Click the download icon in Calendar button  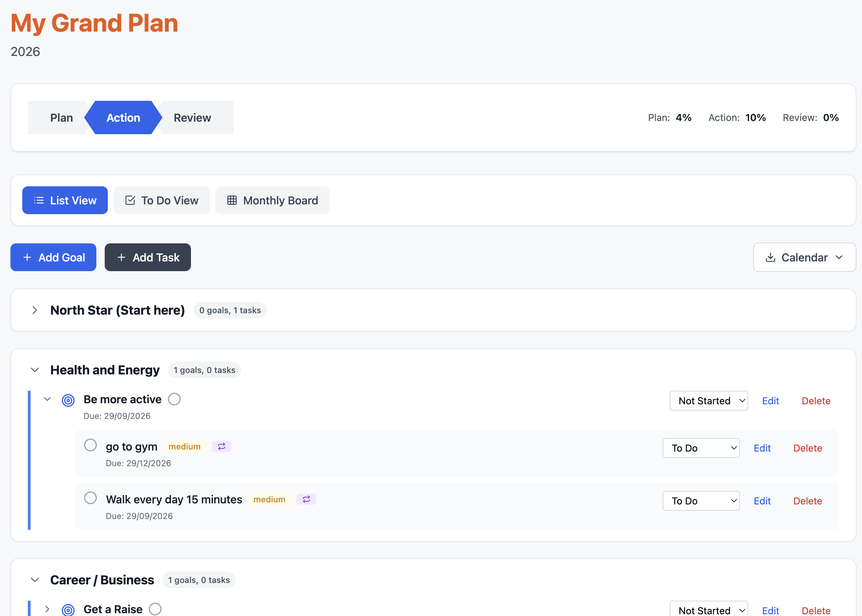coord(770,258)
